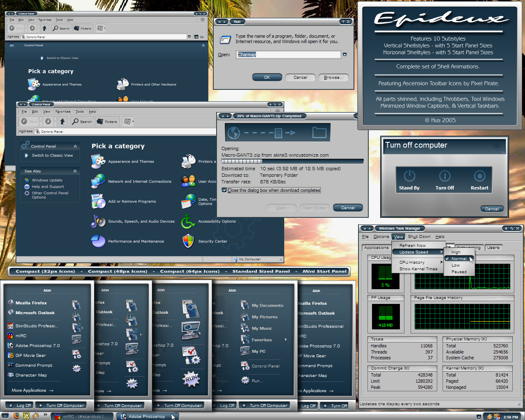Open address bar dropdown in back Control Panel
525x420 pixels.
tap(189, 37)
